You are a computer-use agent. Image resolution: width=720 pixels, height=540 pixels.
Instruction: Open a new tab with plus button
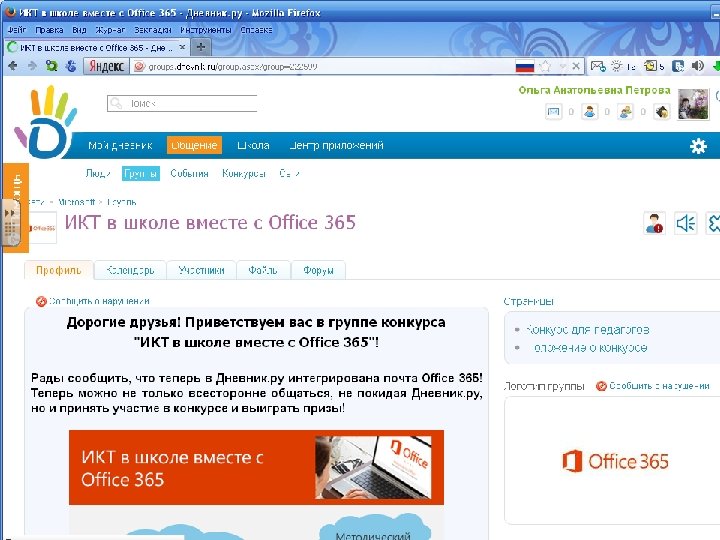click(201, 47)
